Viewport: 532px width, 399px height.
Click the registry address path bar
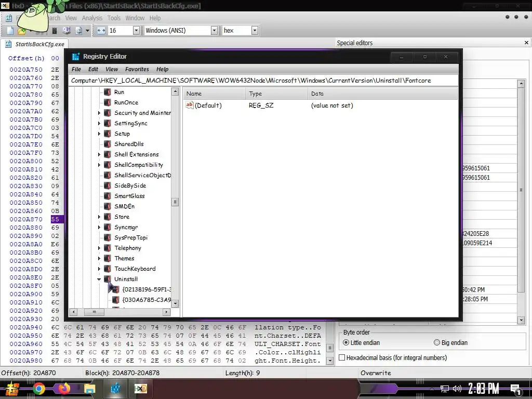(263, 81)
